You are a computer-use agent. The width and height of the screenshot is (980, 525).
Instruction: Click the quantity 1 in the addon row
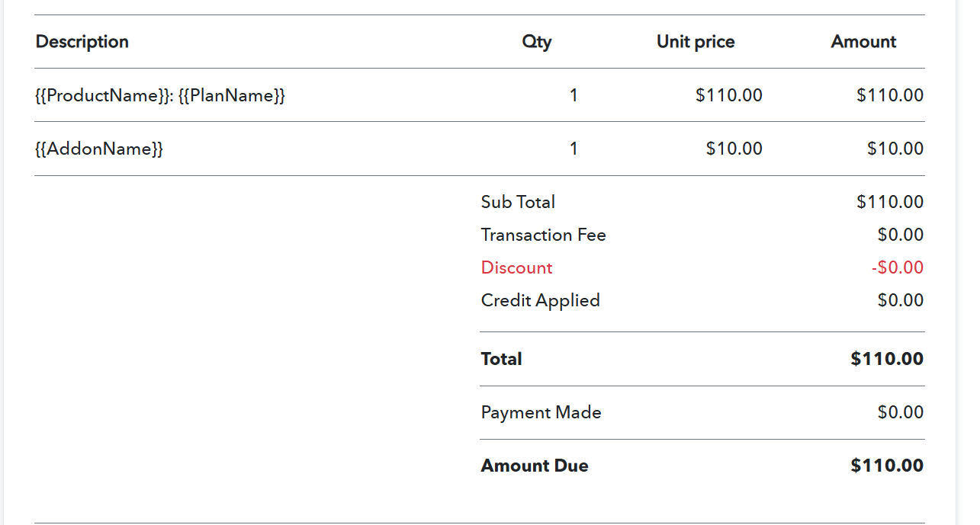(574, 149)
